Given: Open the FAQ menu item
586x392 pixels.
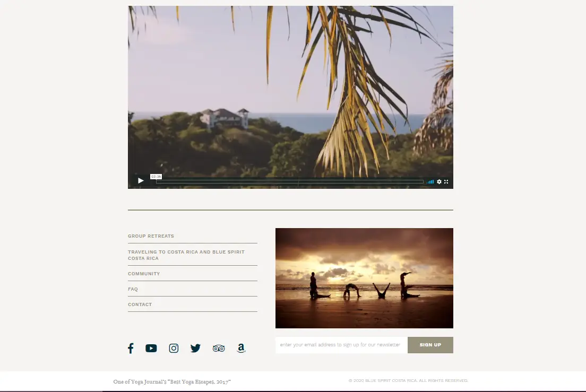Looking at the screenshot, I should 133,289.
